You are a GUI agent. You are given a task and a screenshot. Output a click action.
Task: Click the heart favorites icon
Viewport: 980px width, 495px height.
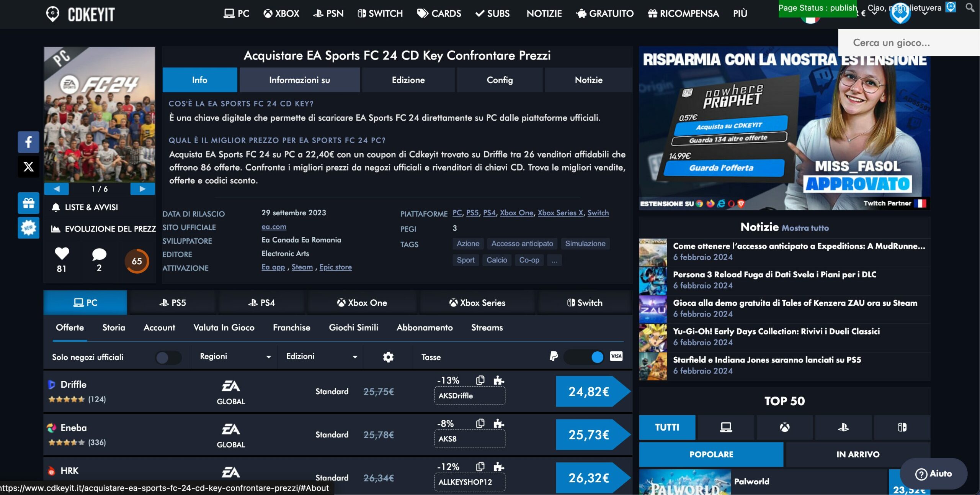coord(62,253)
